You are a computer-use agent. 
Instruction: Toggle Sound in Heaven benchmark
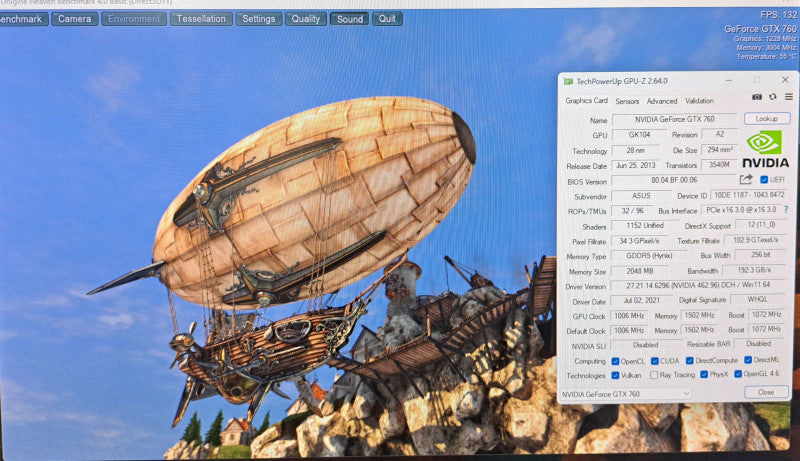point(349,19)
